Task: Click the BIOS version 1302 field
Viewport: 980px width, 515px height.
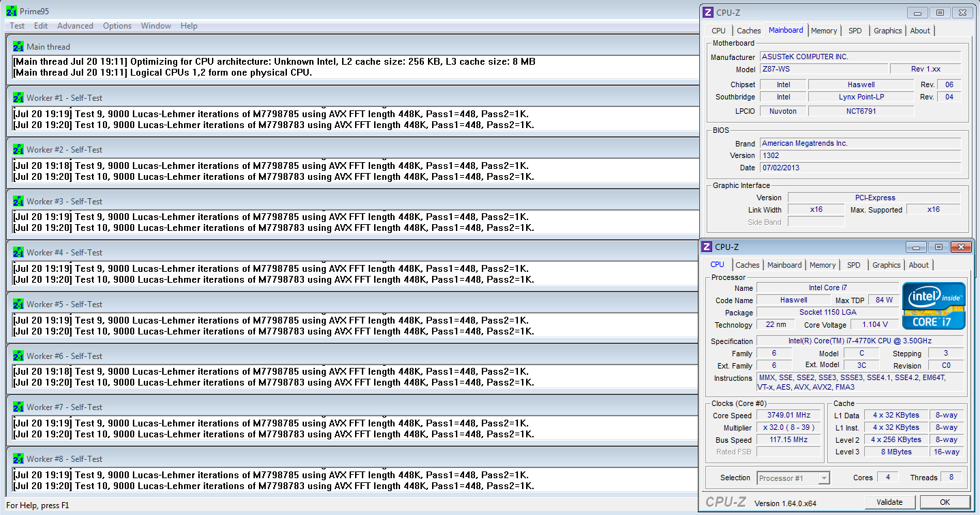Action: [860, 155]
